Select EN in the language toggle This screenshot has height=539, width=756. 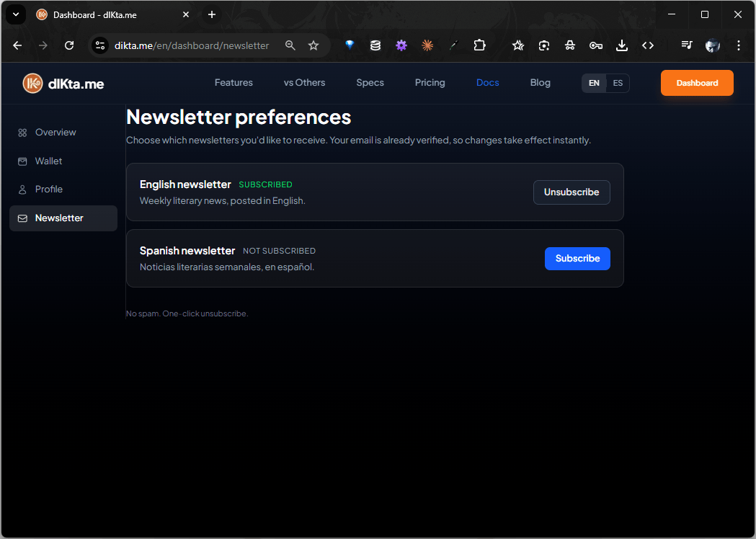coord(594,83)
